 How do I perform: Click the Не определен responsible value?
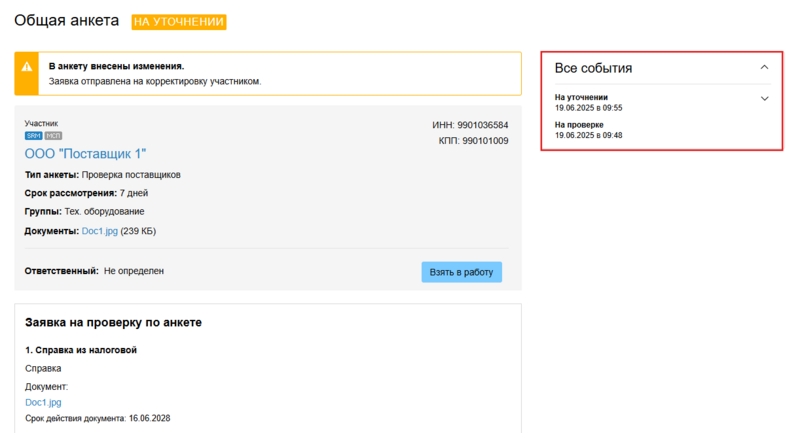coord(133,271)
